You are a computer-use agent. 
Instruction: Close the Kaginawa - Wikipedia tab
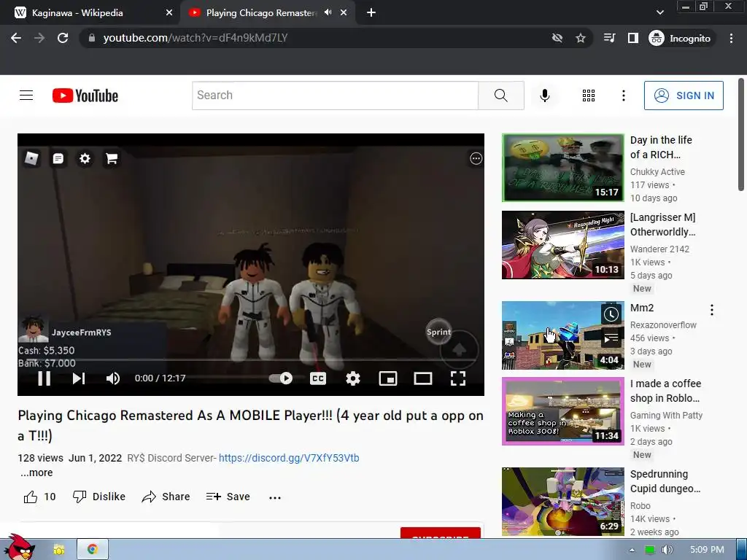click(169, 13)
